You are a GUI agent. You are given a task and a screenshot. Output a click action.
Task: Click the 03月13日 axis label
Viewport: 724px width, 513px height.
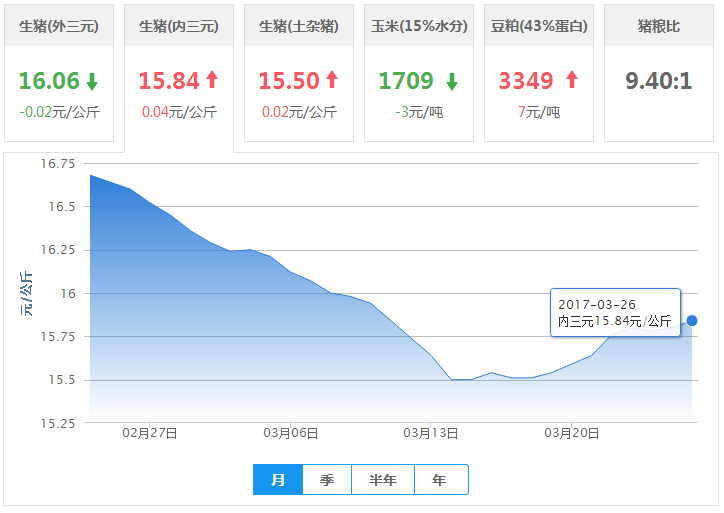(431, 433)
